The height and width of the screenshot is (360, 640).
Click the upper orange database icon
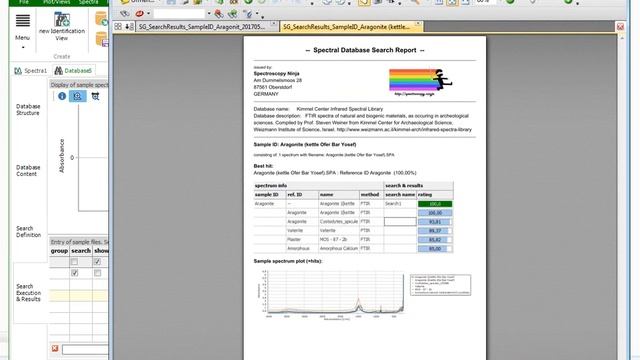[102, 19]
